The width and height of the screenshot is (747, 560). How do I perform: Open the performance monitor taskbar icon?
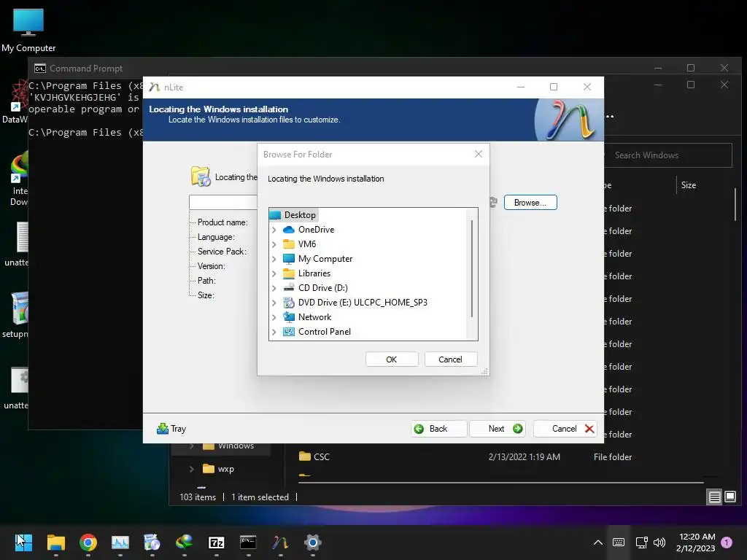120,542
